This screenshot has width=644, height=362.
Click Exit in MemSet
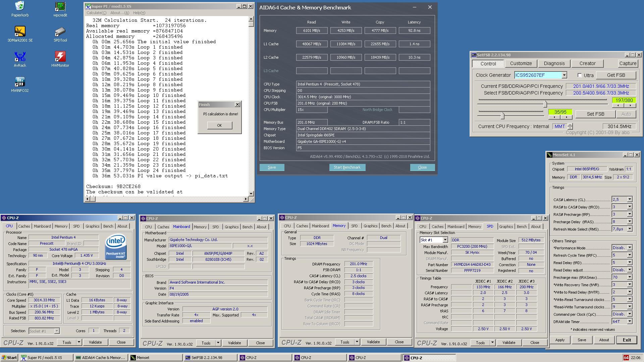click(x=627, y=340)
